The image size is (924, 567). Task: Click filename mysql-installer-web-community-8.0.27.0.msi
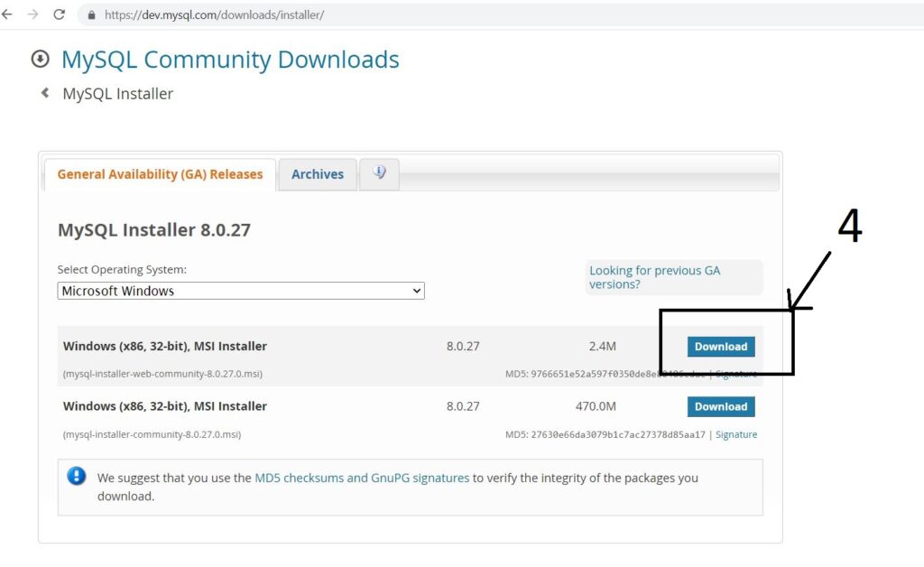[x=162, y=374]
